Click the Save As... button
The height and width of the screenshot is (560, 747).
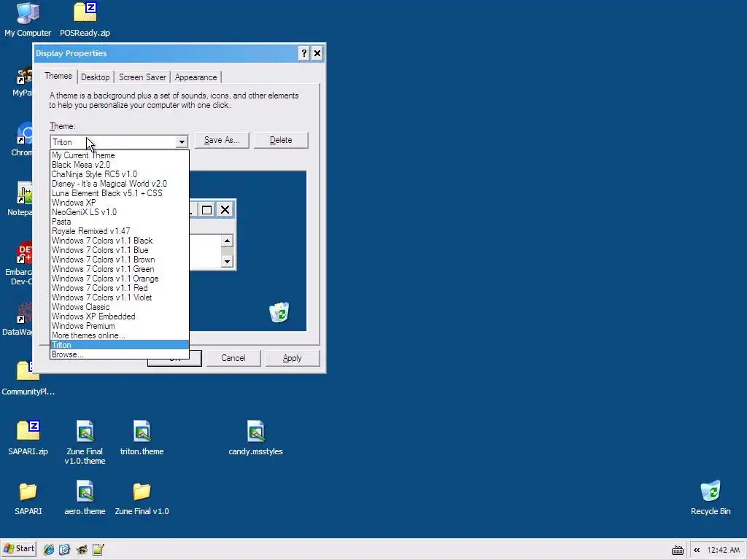[x=222, y=140]
